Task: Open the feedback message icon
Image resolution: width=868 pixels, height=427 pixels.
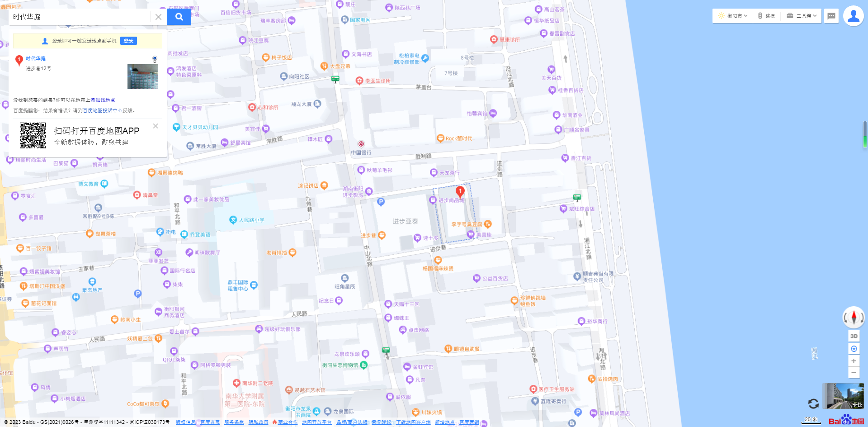Action: [831, 16]
